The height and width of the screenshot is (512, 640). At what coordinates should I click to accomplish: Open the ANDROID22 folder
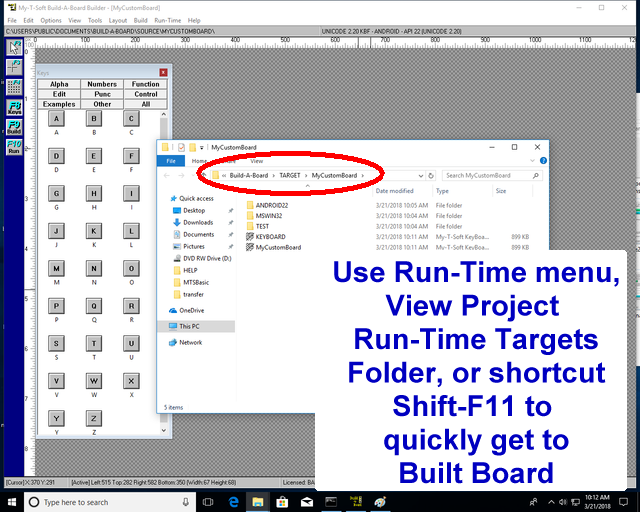[272, 205]
